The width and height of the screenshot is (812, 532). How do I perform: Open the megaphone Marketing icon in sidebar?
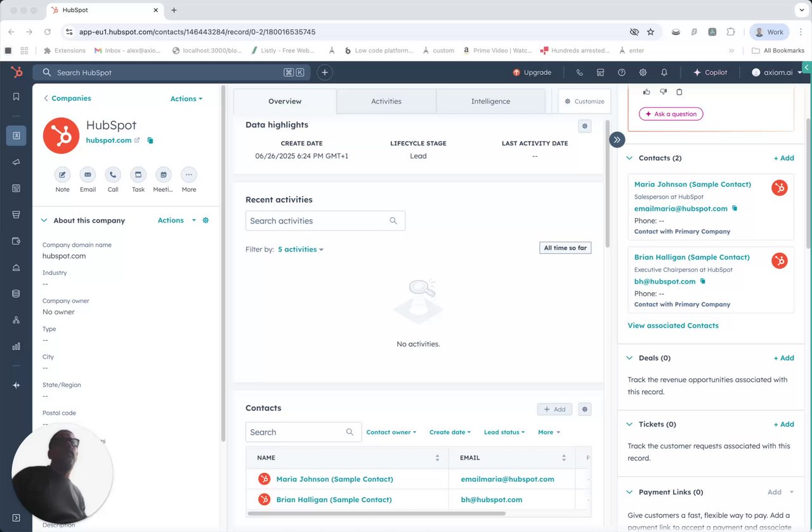(16, 162)
